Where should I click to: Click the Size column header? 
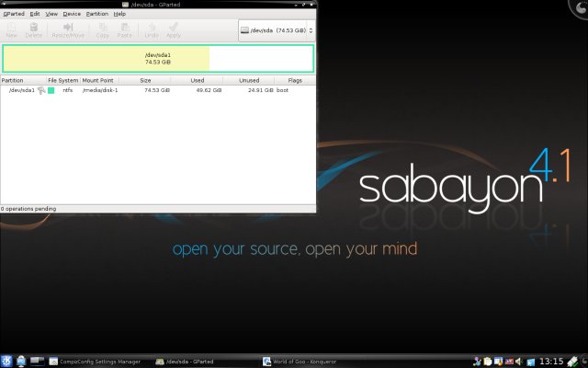[145, 80]
